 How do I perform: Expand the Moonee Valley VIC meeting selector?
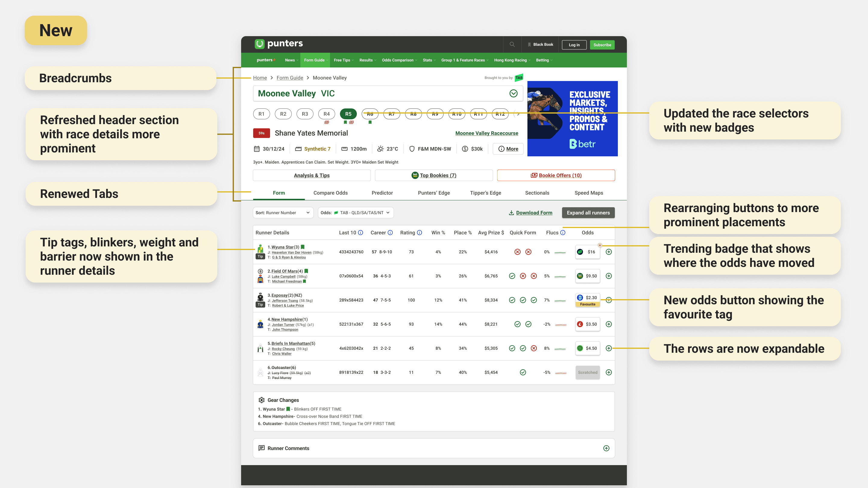tap(513, 93)
